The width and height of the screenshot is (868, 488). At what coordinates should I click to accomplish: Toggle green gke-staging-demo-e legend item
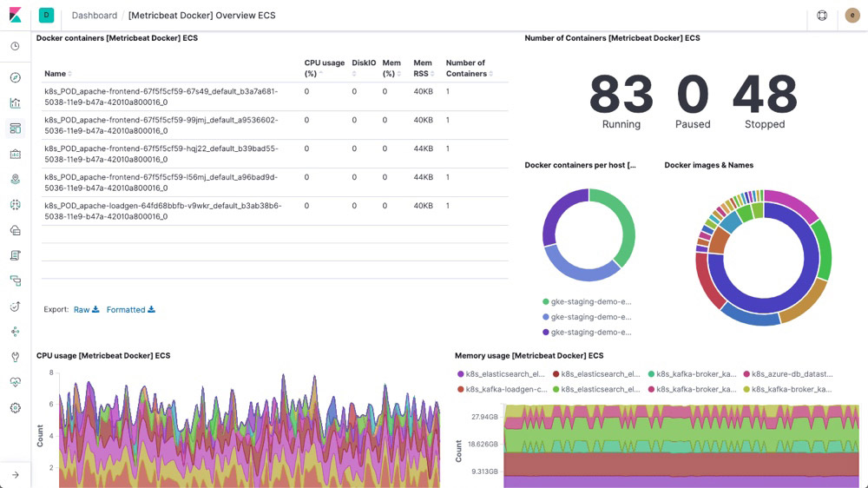(588, 302)
